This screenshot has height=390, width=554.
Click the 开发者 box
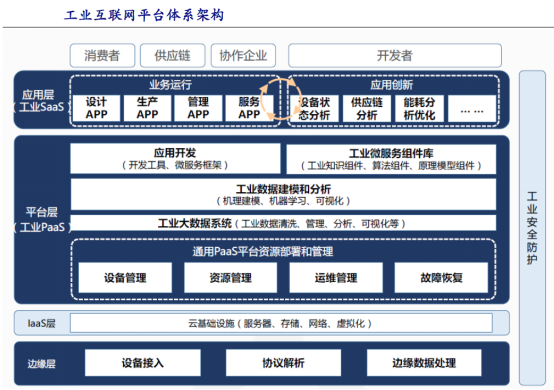tap(395, 55)
